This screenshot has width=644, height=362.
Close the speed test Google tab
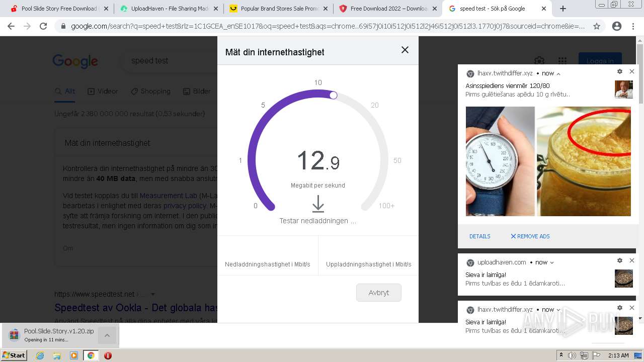544,9
